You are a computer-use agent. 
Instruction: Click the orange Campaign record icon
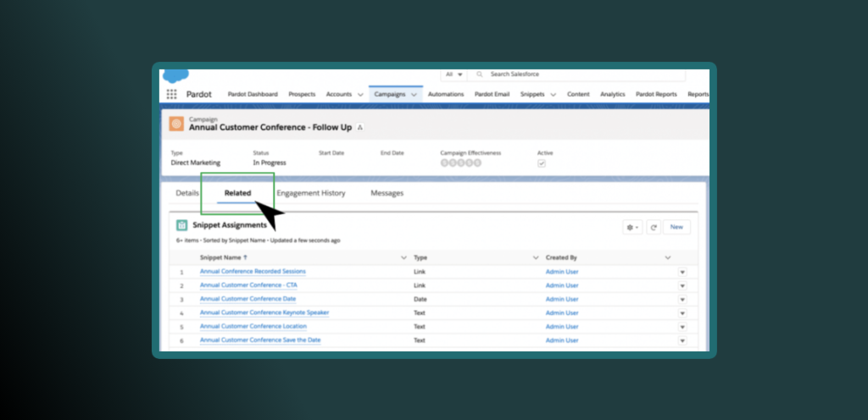click(176, 124)
